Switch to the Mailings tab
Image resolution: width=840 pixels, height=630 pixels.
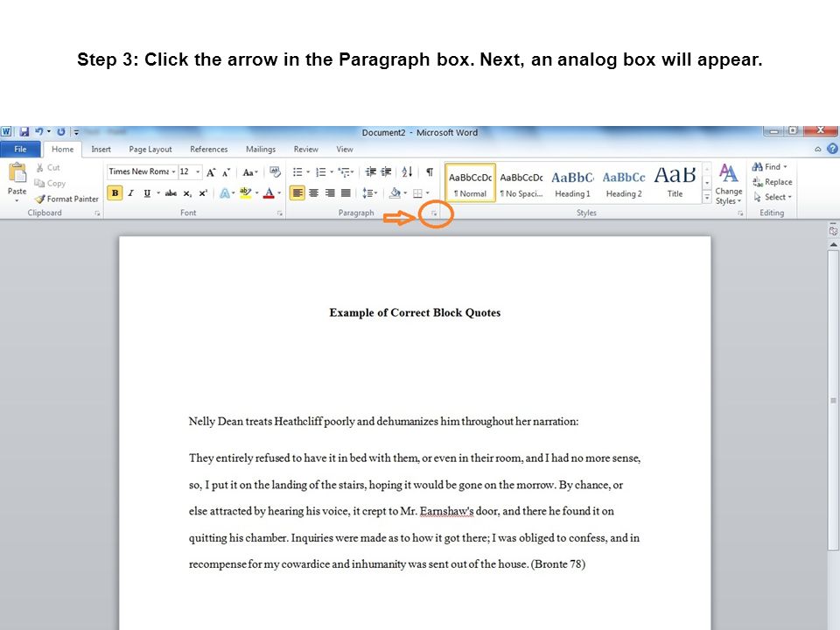pos(261,150)
